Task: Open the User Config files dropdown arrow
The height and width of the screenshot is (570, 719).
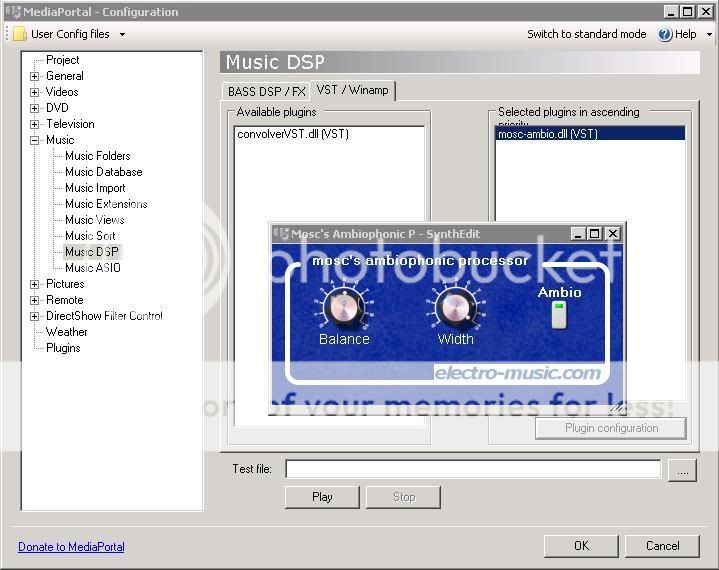Action: (x=122, y=34)
